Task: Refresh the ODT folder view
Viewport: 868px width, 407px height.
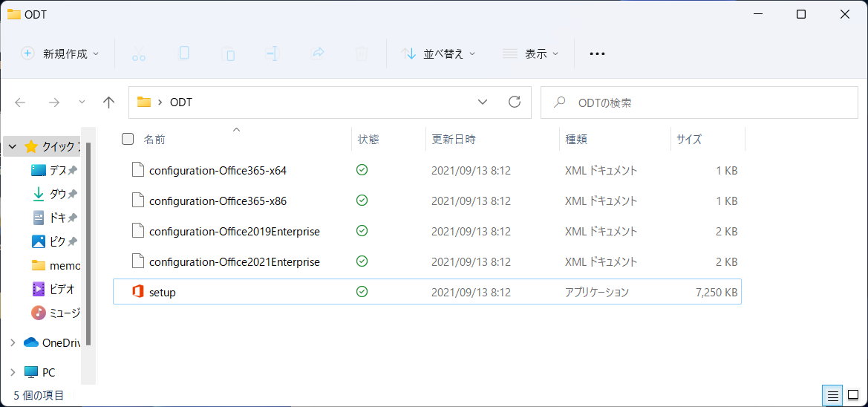Action: (515, 102)
